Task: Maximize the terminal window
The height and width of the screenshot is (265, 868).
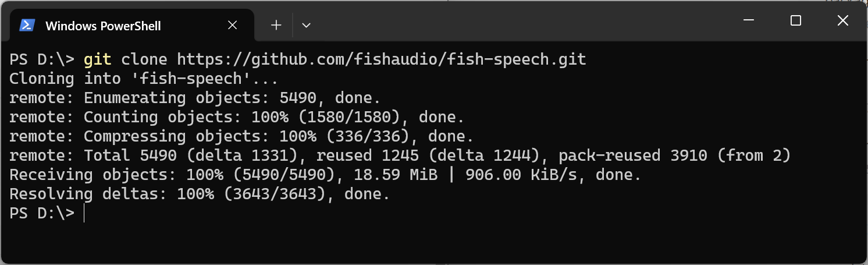Action: (795, 21)
